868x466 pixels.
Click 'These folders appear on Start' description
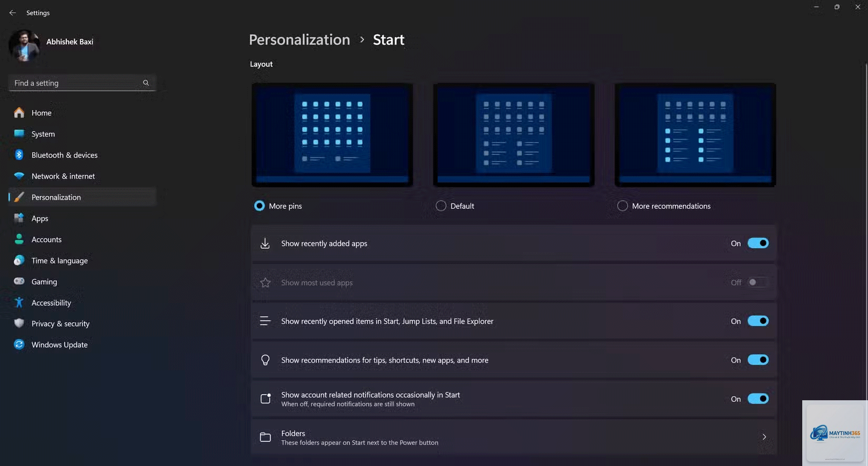point(359,442)
